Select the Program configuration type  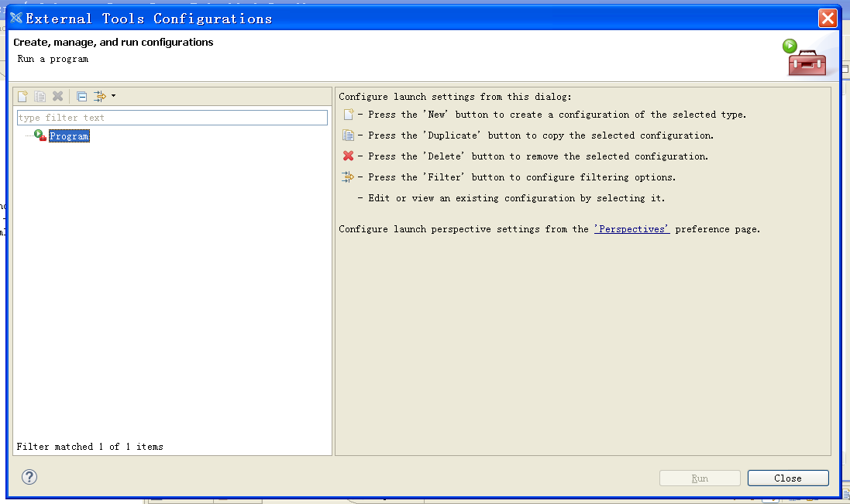pyautogui.click(x=69, y=135)
